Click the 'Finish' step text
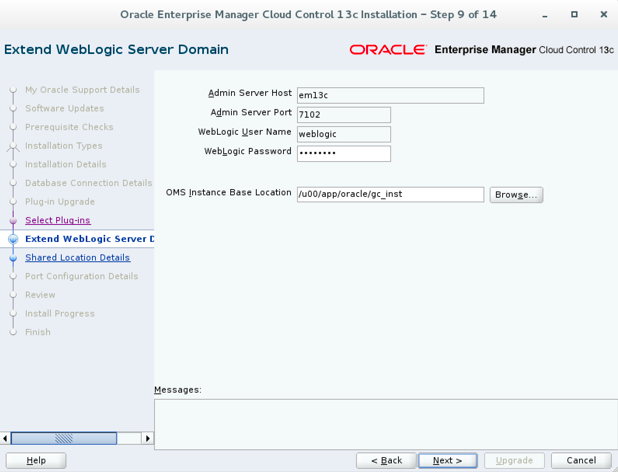 point(38,332)
